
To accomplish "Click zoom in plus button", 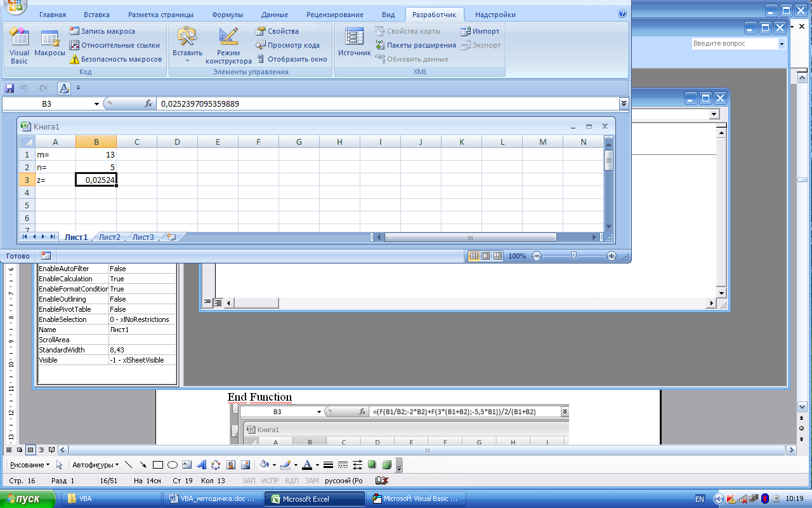I will point(612,256).
